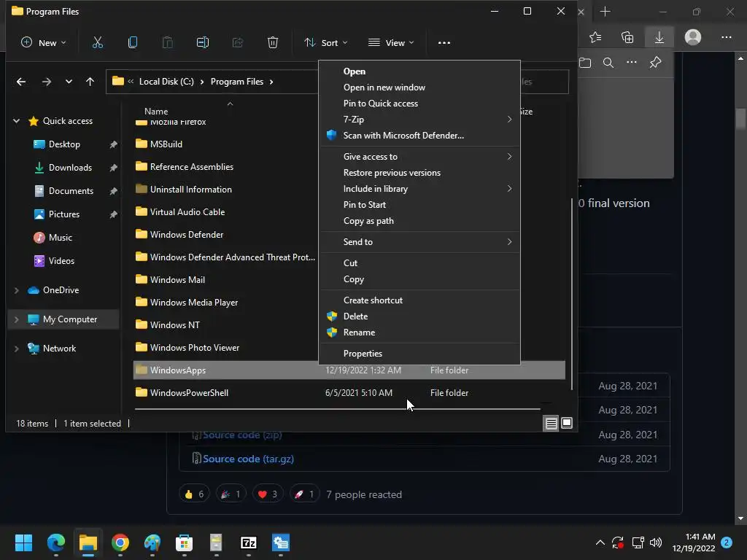
Task: Select Scan with Microsoft Defender
Action: [419, 136]
